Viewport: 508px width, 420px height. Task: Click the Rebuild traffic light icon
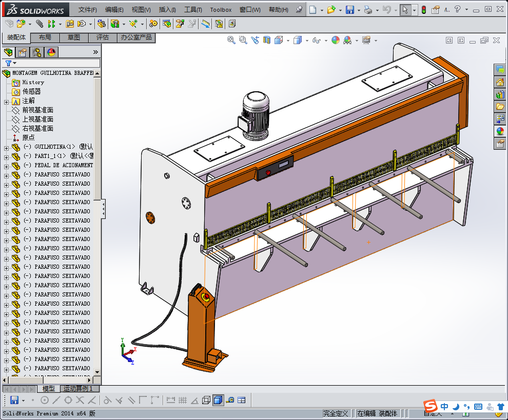423,10
